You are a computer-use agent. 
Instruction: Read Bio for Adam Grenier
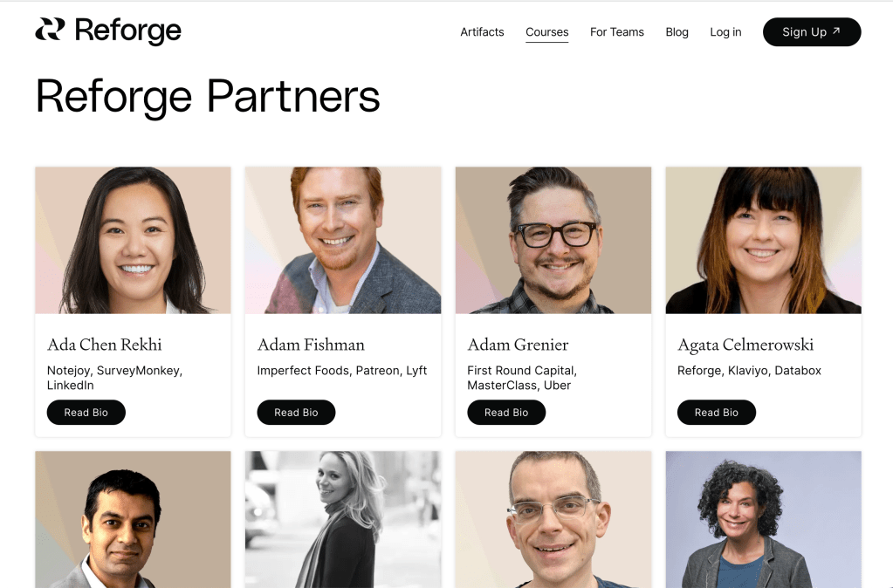click(x=506, y=413)
